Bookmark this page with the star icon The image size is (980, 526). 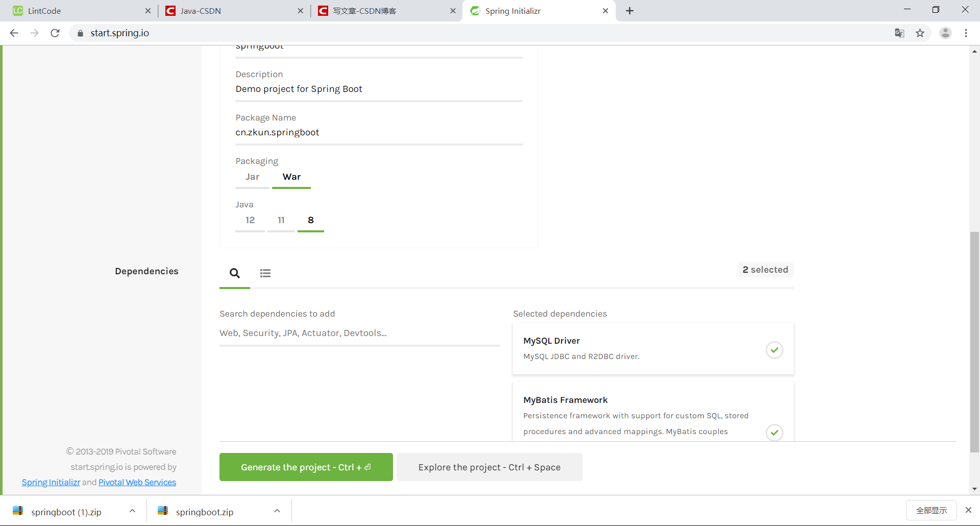pos(920,33)
